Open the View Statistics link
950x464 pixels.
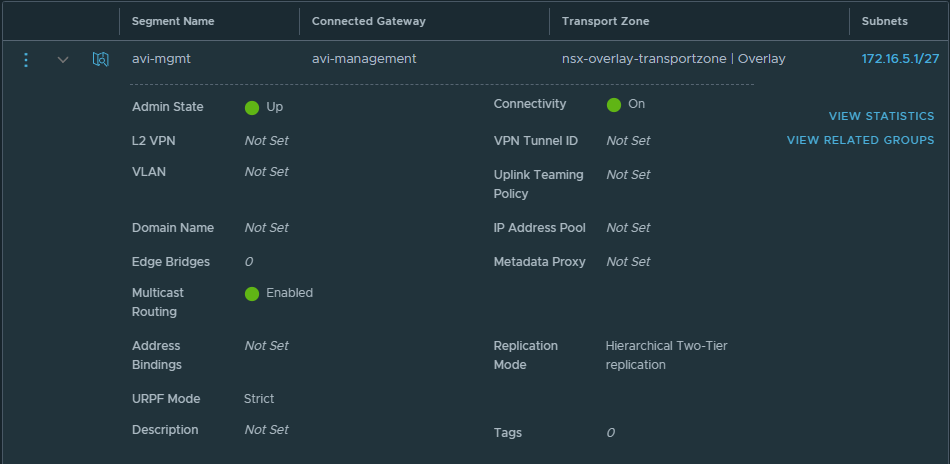(881, 117)
